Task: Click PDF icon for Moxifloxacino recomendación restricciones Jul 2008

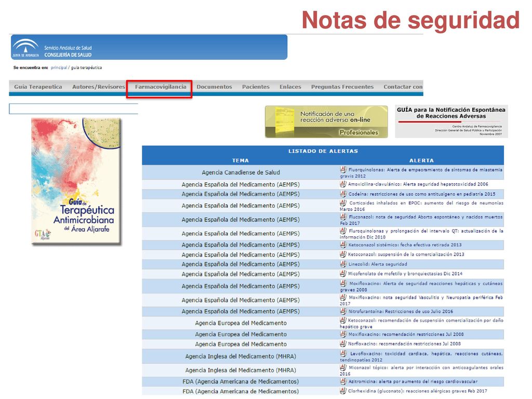Action: tap(343, 334)
